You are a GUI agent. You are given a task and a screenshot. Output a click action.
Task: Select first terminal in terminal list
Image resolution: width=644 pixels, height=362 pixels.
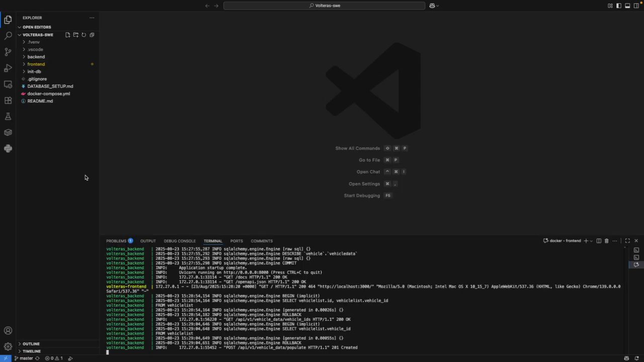tap(636, 250)
